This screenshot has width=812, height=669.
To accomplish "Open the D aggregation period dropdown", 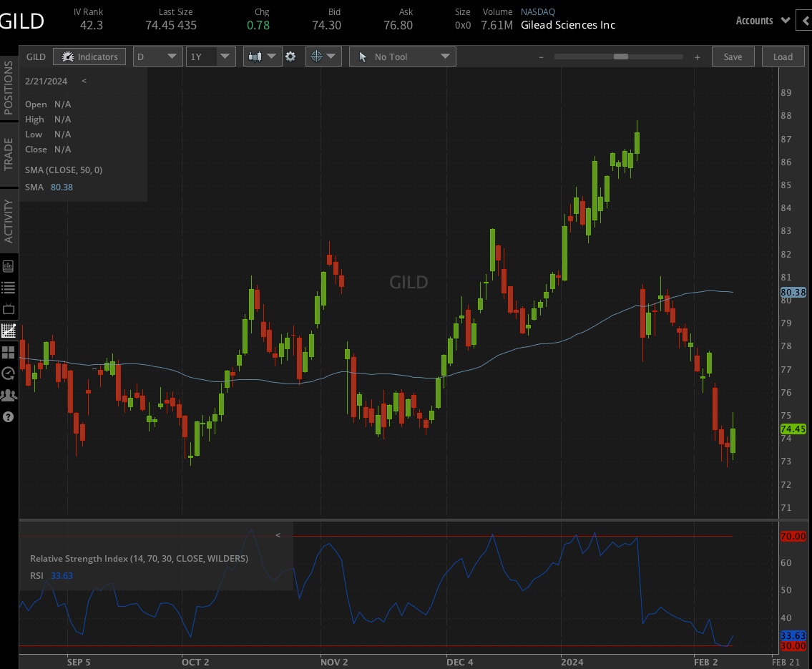I will pyautogui.click(x=157, y=56).
